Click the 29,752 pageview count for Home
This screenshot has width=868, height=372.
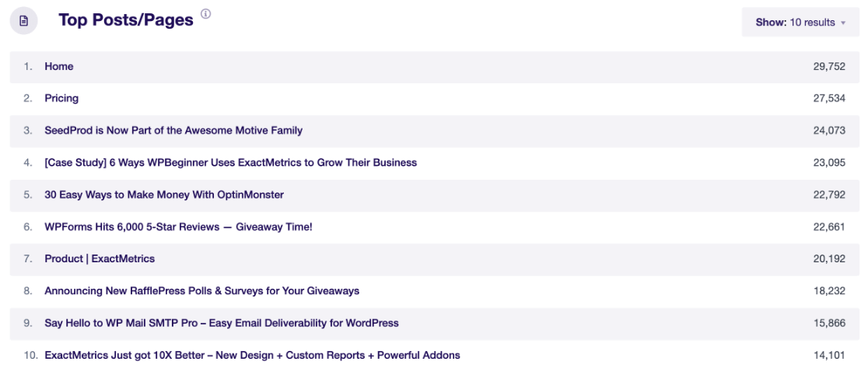coord(829,67)
